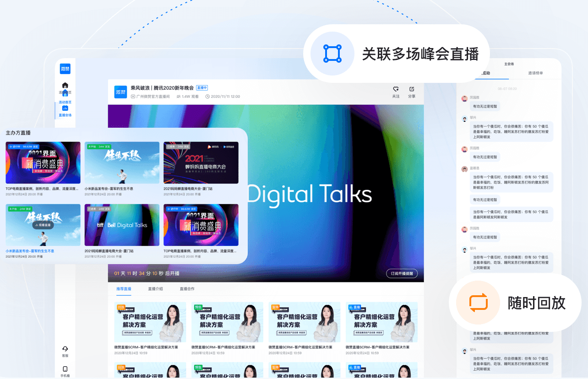Click the 关注 heart icon
Image resolution: width=588 pixels, height=379 pixels.
tap(396, 89)
